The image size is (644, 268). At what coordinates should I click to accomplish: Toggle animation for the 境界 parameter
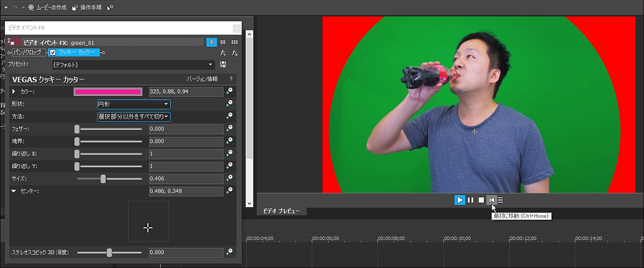pos(229,141)
